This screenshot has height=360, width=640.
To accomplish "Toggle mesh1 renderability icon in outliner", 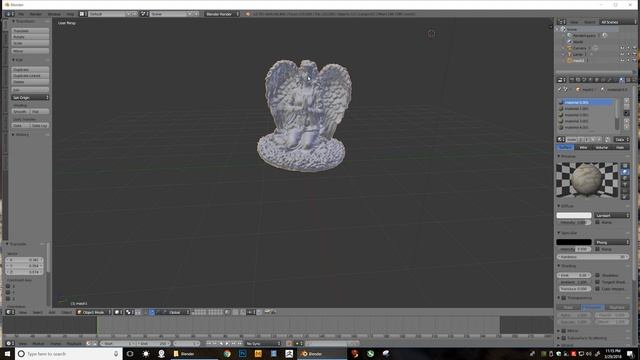I will click(x=634, y=60).
